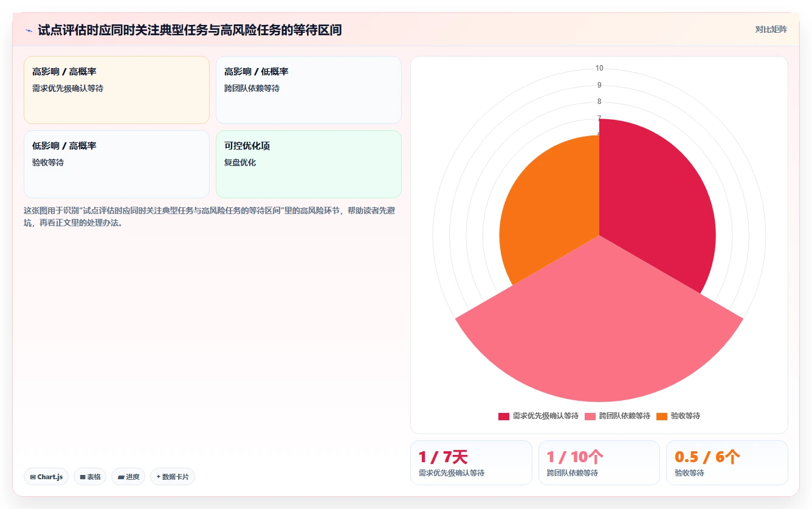
Task: Click the 0.5 / 6个 stat card
Action: click(727, 463)
